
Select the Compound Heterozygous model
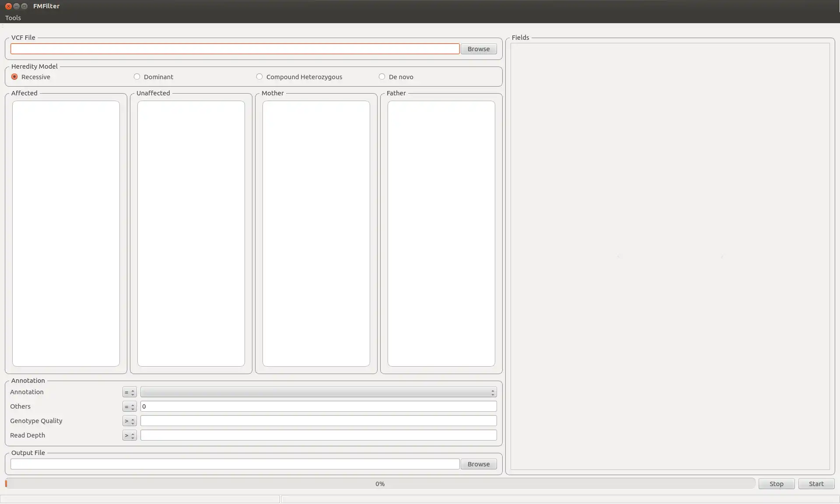point(259,76)
